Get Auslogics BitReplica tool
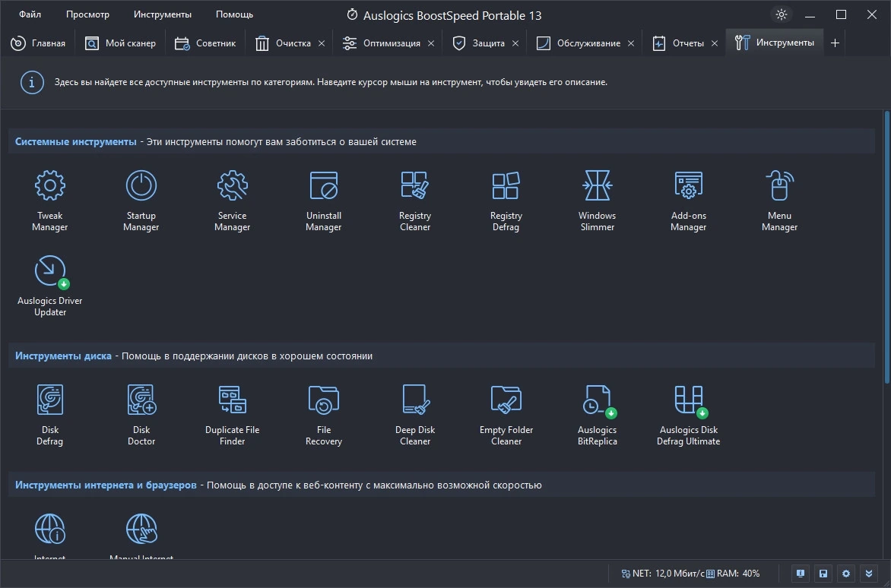Image resolution: width=891 pixels, height=588 pixels. point(598,415)
